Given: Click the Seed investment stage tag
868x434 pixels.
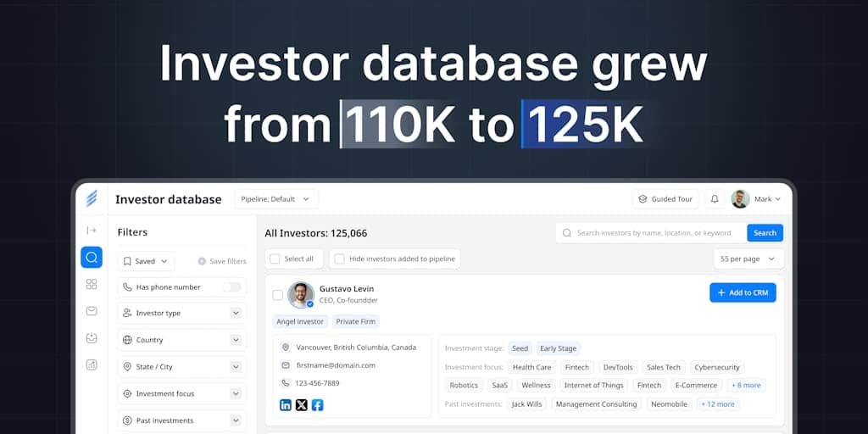Looking at the screenshot, I should pos(520,348).
